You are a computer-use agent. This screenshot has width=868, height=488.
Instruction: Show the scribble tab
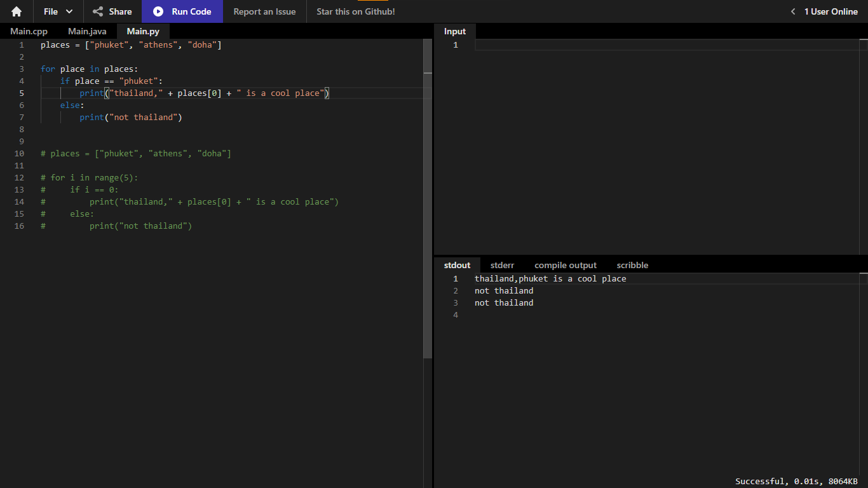pos(632,265)
